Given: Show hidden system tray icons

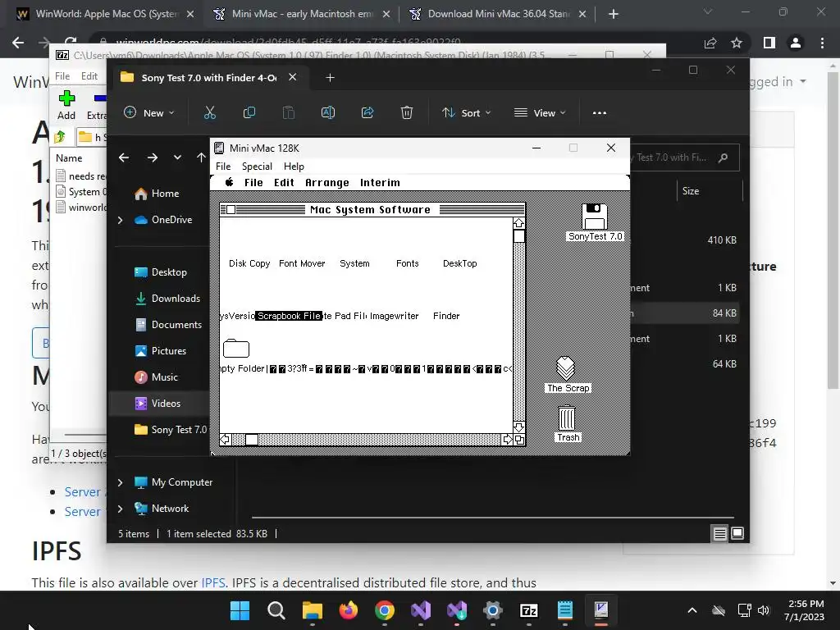Looking at the screenshot, I should tap(692, 610).
